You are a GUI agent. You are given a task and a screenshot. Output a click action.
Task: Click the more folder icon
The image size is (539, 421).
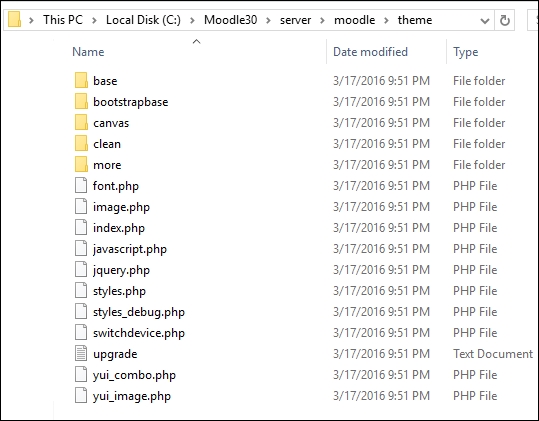pos(81,164)
